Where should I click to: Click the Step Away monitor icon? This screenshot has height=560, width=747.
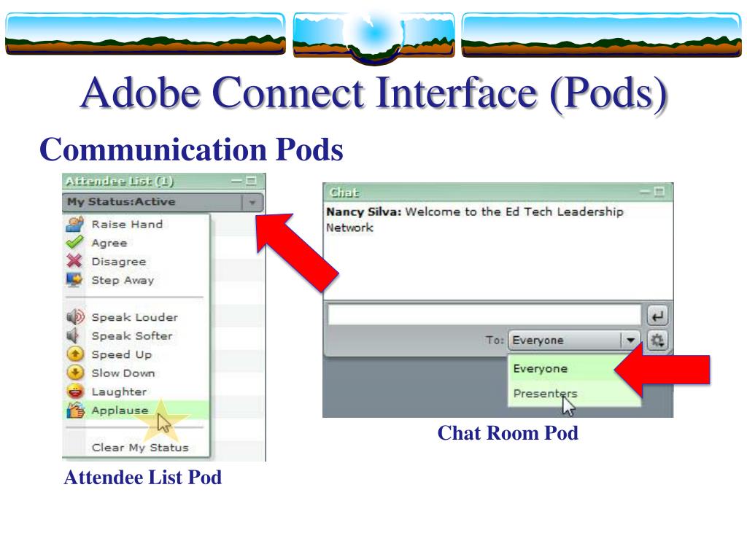point(75,279)
